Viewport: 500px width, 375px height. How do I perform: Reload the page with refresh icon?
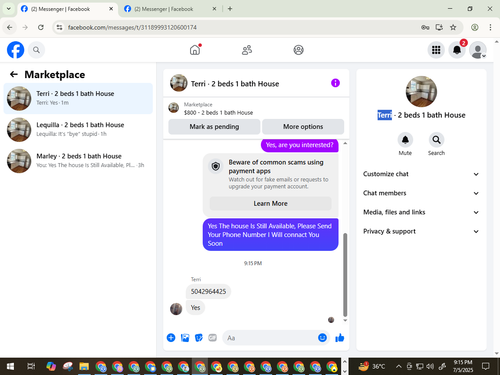pos(41,27)
